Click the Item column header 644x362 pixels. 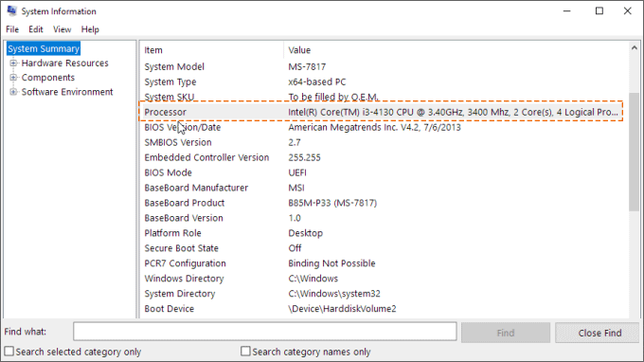(x=211, y=50)
